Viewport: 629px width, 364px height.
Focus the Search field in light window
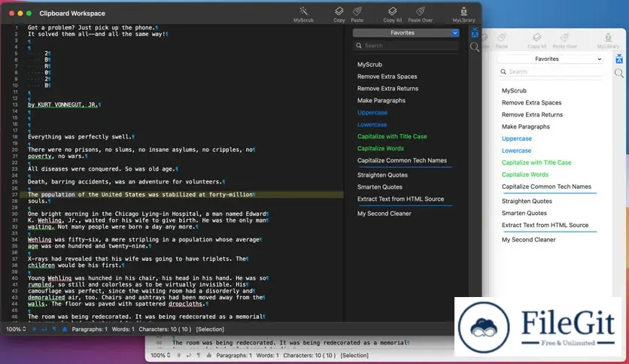point(551,71)
